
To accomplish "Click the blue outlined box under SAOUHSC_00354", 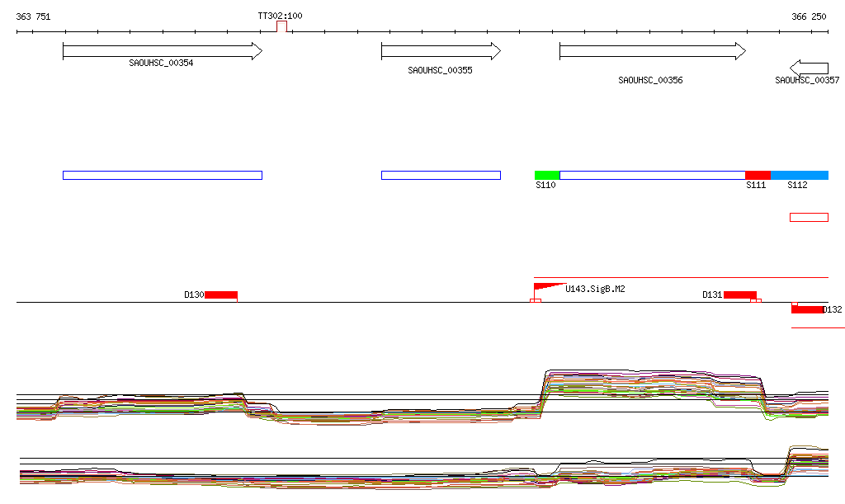I will [x=163, y=175].
